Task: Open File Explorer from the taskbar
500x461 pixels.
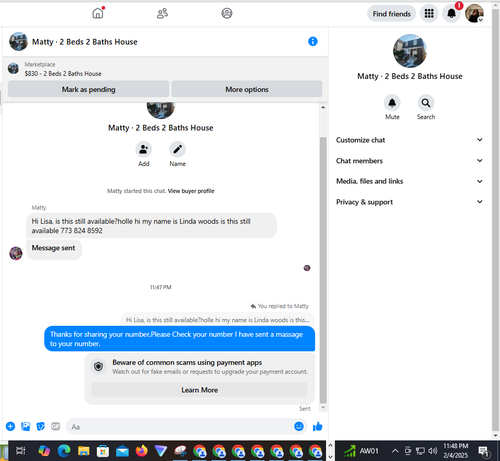Action: (83, 451)
